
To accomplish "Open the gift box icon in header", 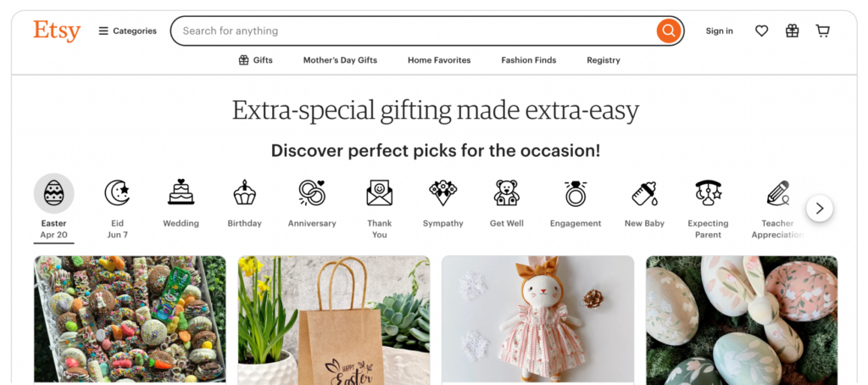I will [793, 31].
